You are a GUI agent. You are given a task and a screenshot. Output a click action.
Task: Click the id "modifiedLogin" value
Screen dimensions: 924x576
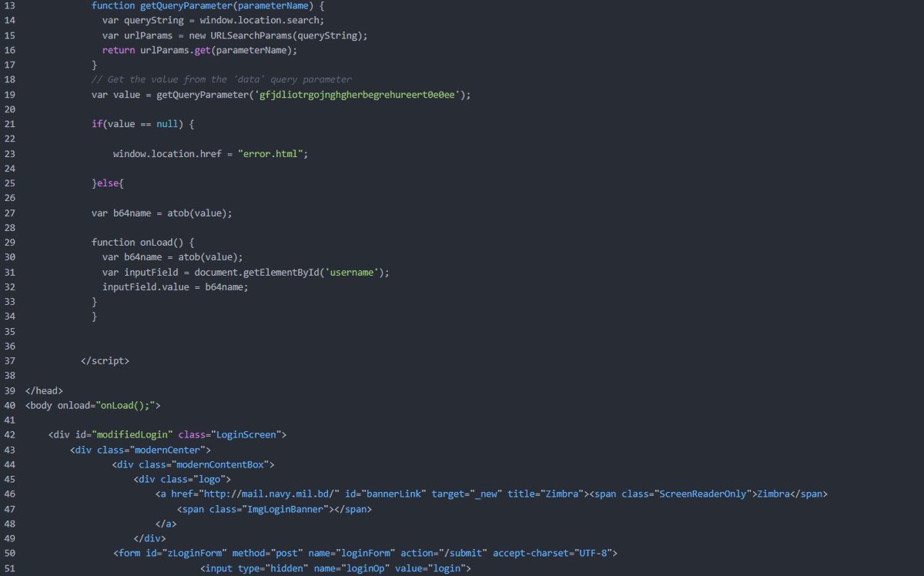(132, 435)
